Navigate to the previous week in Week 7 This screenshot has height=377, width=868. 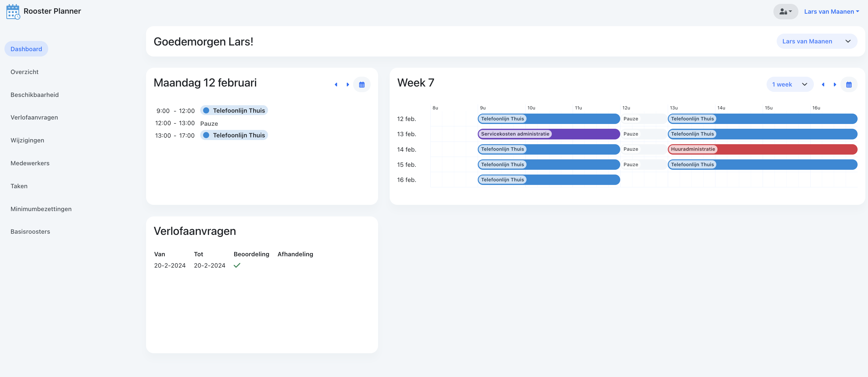point(823,84)
